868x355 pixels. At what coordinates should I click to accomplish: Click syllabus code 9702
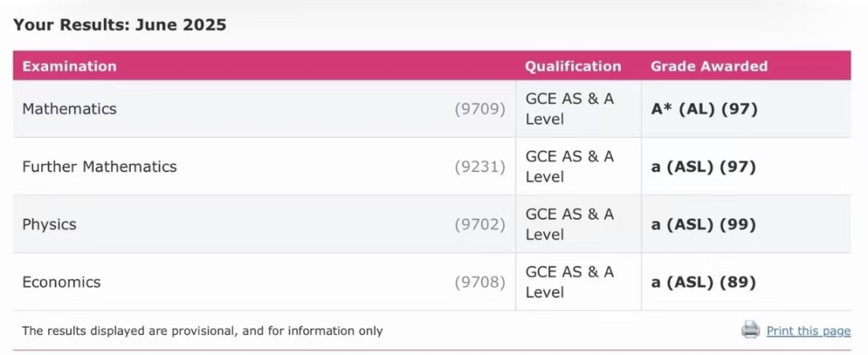[x=480, y=225]
